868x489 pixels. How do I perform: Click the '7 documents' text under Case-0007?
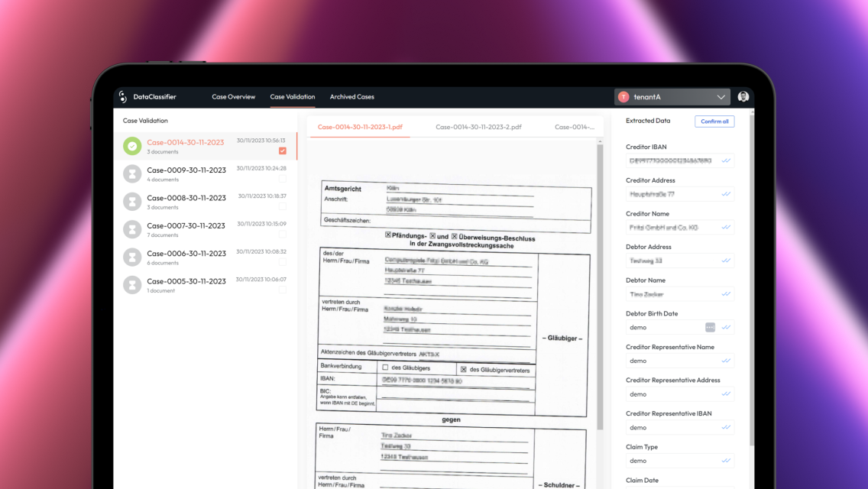tap(163, 235)
